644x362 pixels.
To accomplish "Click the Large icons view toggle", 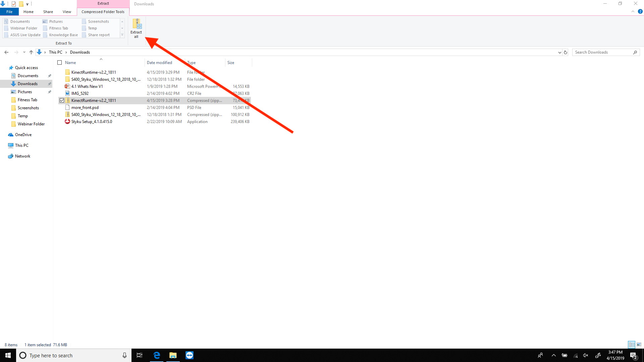I will click(x=639, y=344).
